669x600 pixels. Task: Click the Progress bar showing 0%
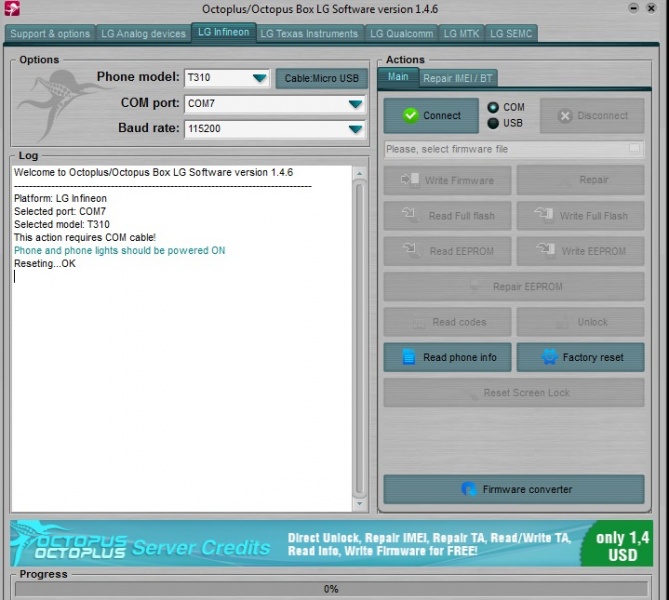pos(331,589)
